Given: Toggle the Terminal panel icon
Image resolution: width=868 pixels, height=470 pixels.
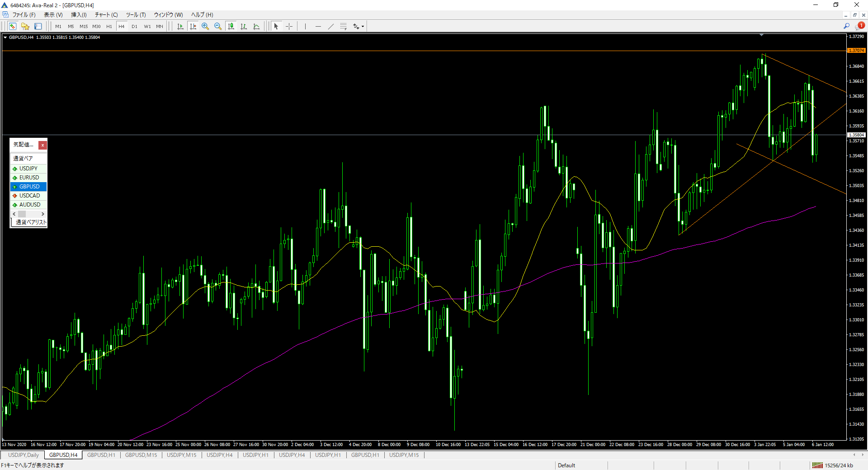Looking at the screenshot, I should (x=38, y=26).
